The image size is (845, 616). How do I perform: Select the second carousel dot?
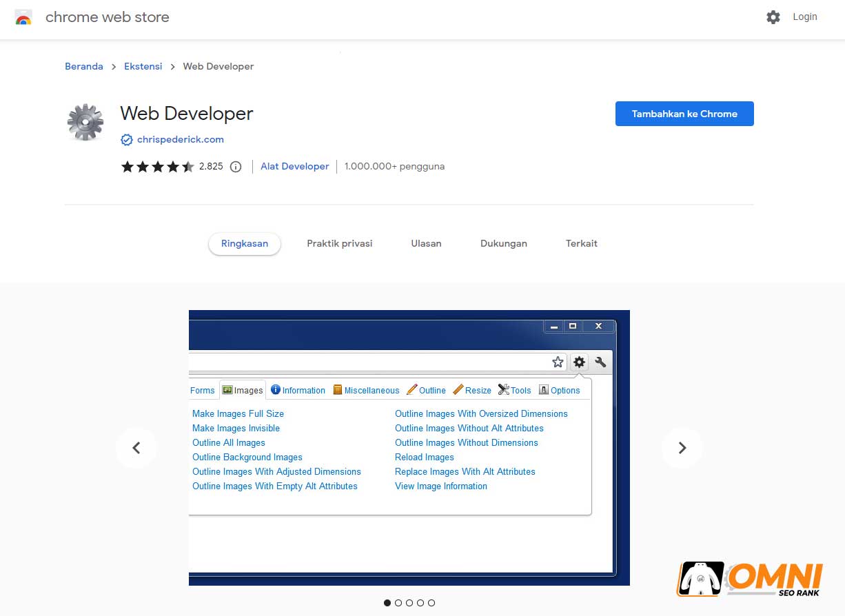[x=398, y=603]
